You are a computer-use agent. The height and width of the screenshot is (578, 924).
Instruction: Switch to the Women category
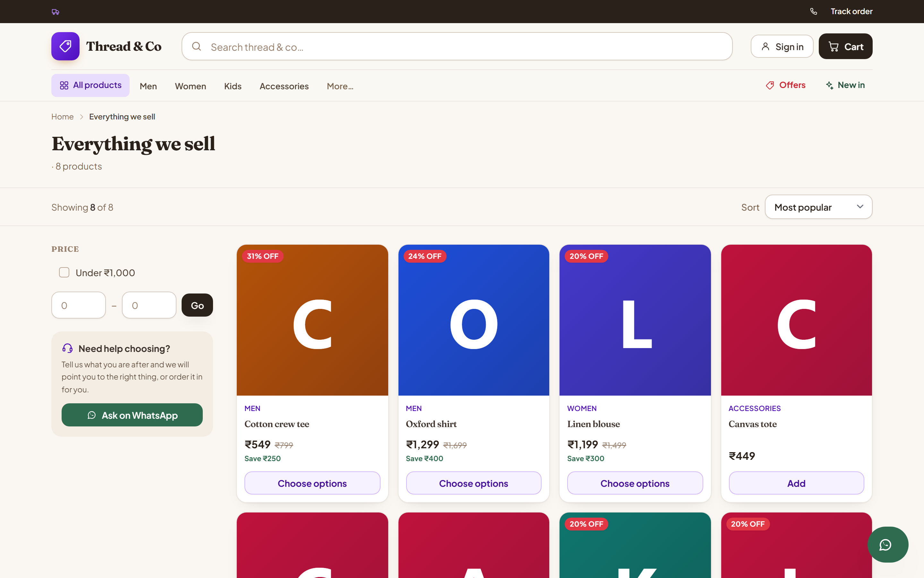[x=191, y=86]
